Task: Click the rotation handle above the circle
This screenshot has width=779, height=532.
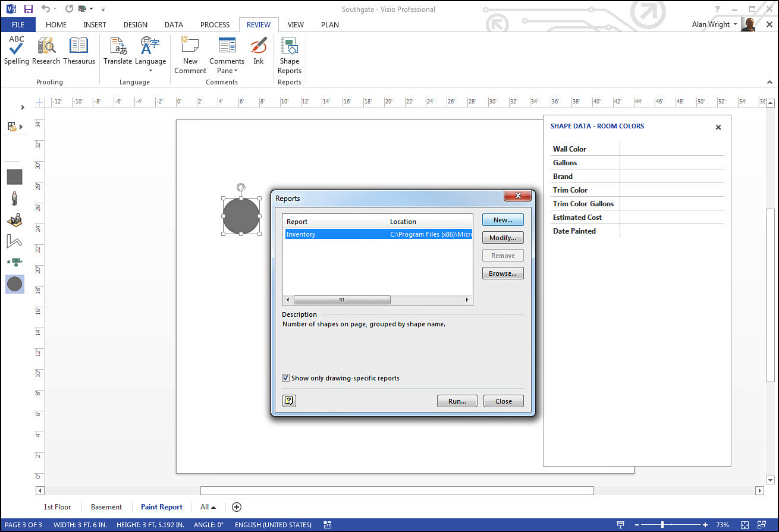Action: pyautogui.click(x=241, y=188)
